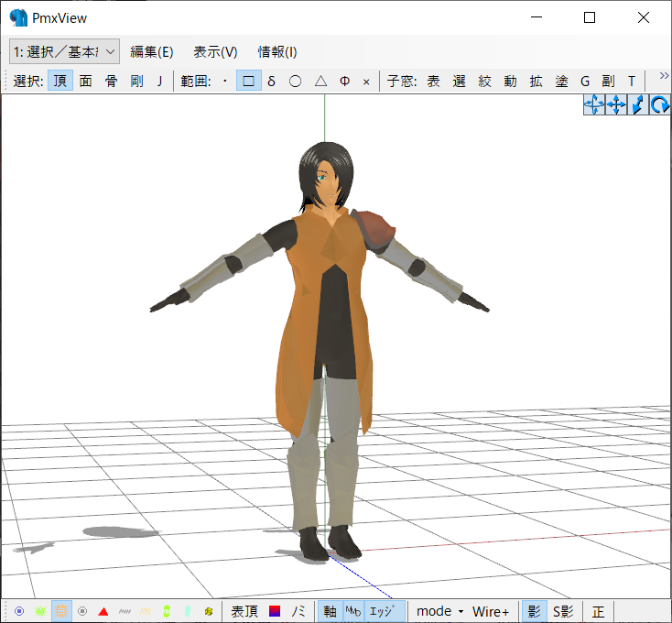This screenshot has height=623, width=672.
Task: Expand the toolbar overflow chevron
Action: [664, 76]
